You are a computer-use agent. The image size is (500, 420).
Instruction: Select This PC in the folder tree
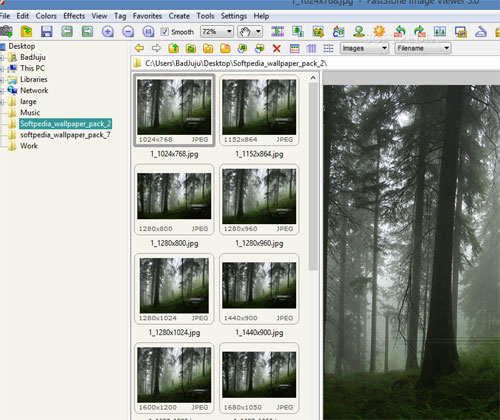pyautogui.click(x=32, y=68)
